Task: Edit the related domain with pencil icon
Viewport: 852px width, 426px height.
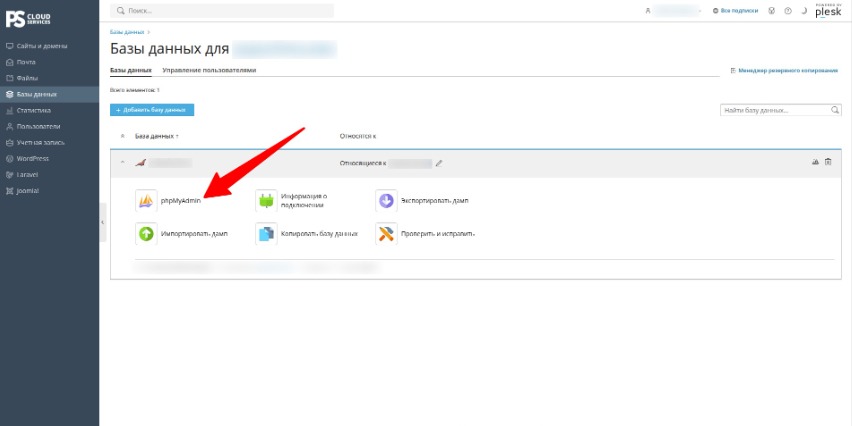Action: click(439, 162)
